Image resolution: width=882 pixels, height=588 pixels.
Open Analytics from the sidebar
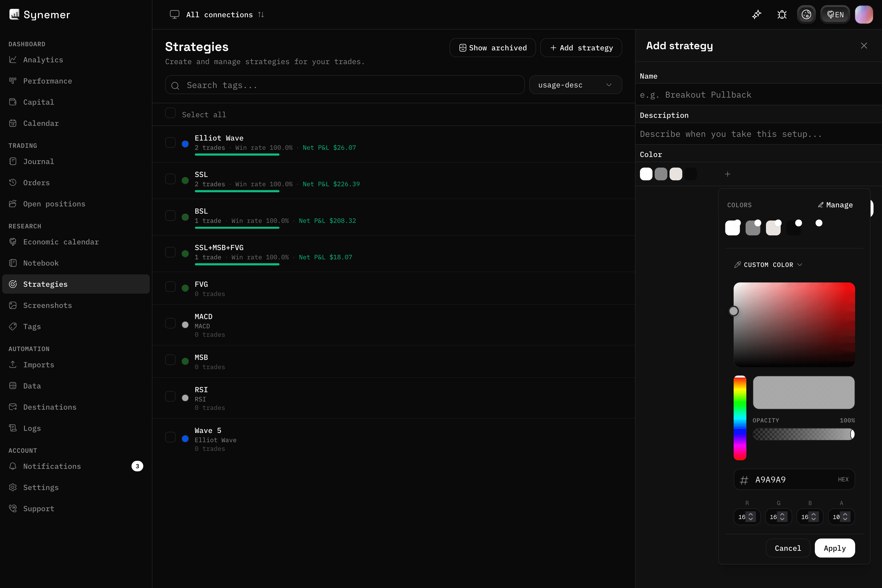tap(76, 60)
